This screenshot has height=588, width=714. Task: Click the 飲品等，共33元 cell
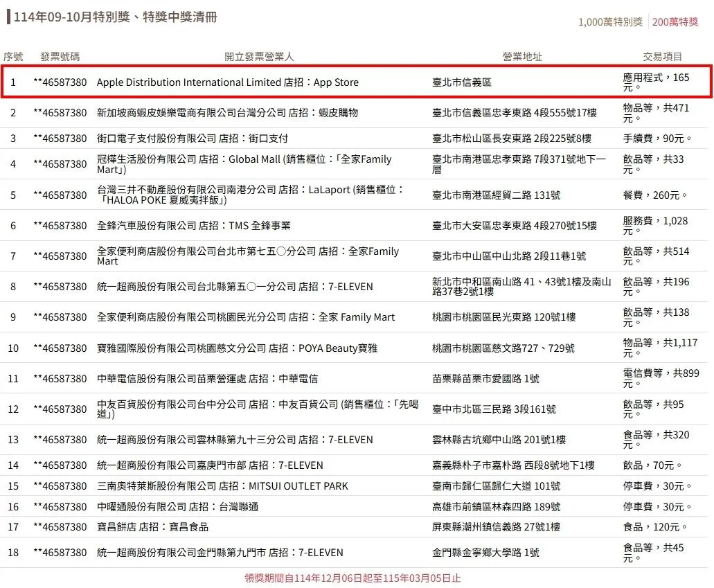coord(654,164)
